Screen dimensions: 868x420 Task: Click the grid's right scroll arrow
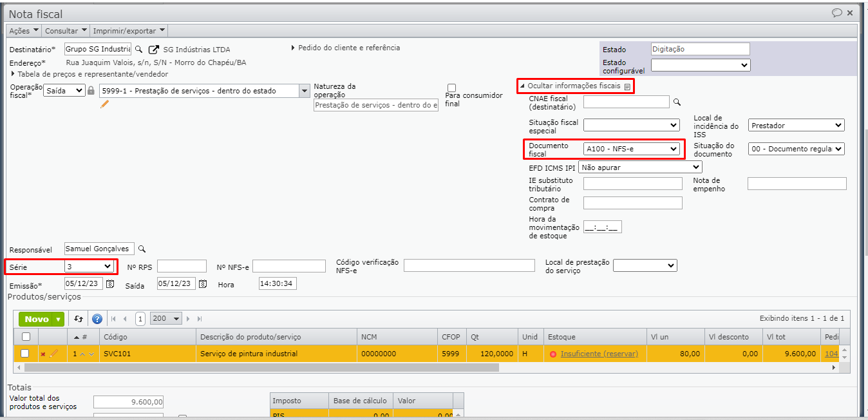[834, 367]
